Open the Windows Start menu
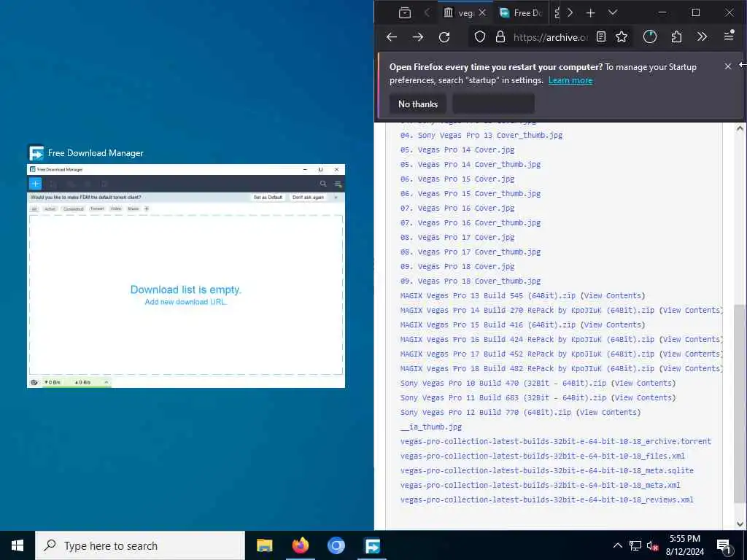The height and width of the screenshot is (560, 747). coord(18,545)
